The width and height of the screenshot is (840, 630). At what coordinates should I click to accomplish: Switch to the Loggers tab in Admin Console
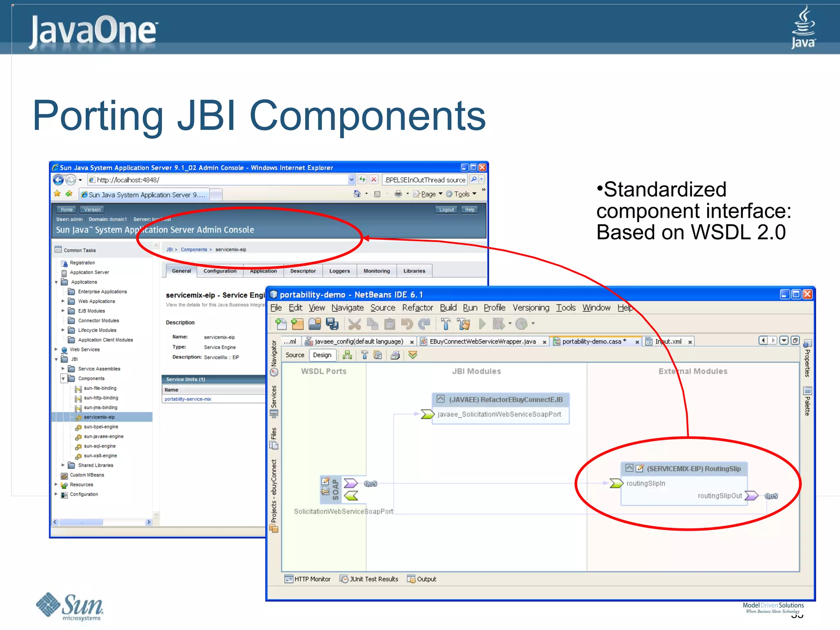[x=340, y=271]
